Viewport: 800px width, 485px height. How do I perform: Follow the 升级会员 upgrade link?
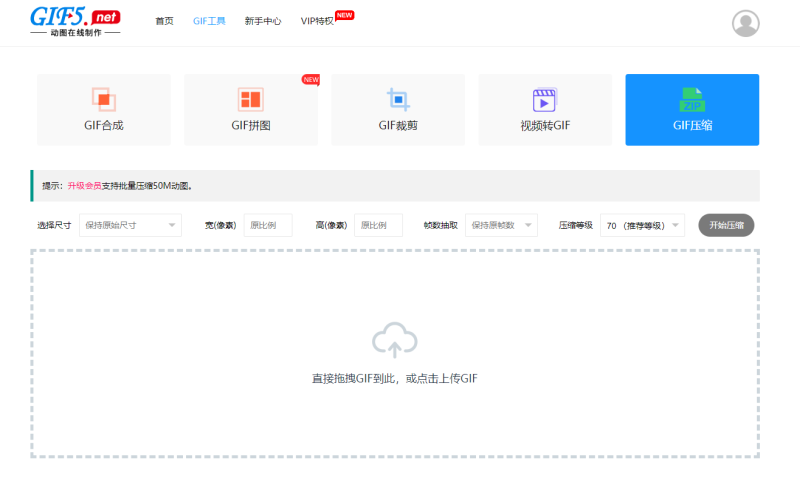pos(85,186)
